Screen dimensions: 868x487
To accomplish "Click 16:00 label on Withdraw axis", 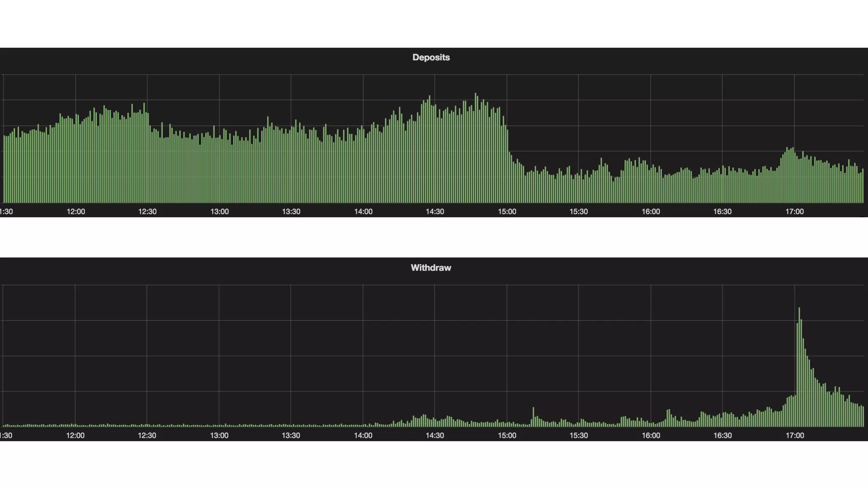I will [651, 435].
